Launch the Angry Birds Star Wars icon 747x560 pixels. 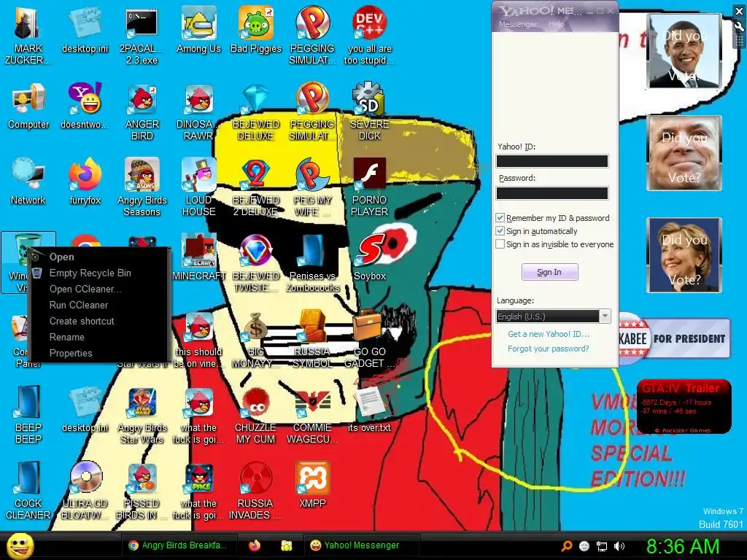(x=142, y=414)
